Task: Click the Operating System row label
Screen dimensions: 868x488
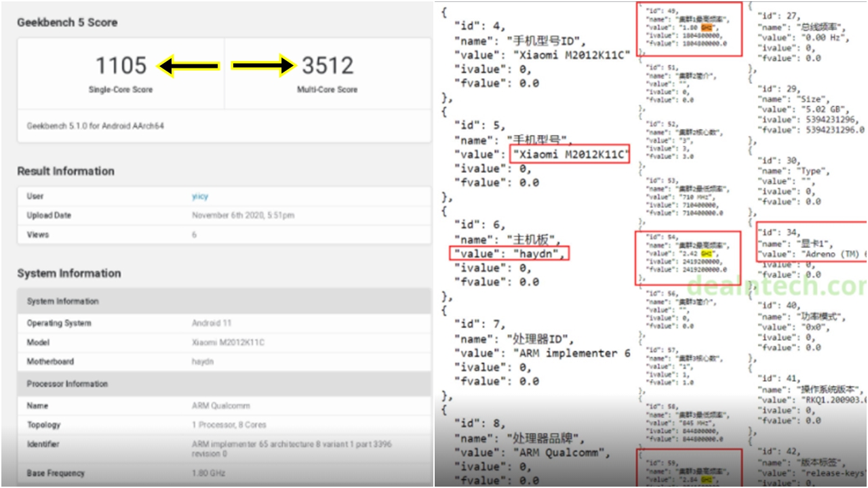Action: tap(59, 323)
